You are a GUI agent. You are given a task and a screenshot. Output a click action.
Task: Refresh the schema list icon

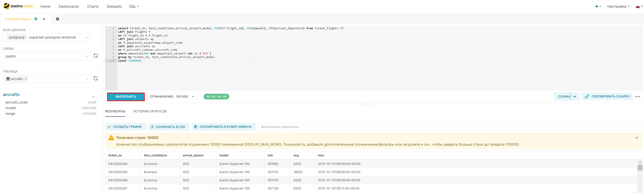pos(96,56)
